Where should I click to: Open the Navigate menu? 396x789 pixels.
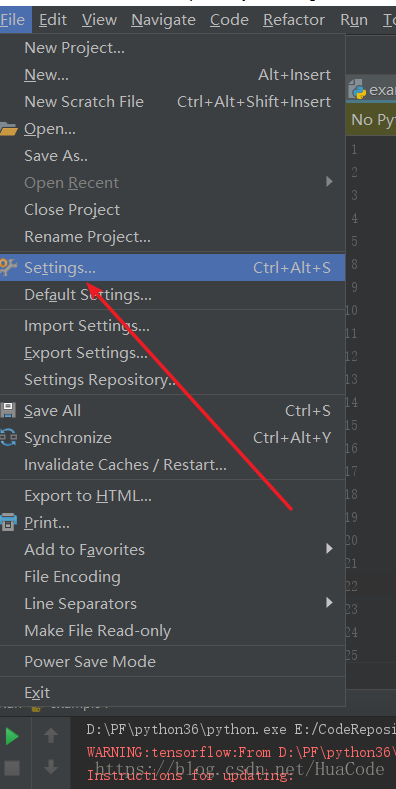pyautogui.click(x=164, y=20)
